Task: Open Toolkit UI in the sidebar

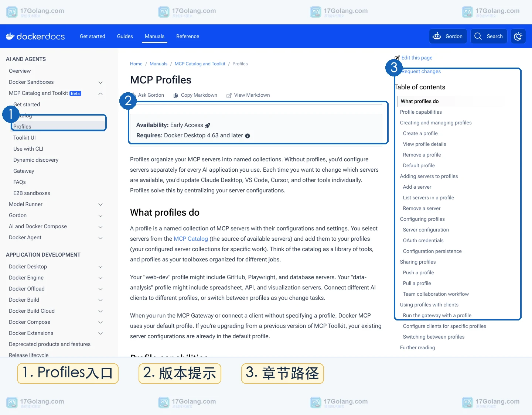Action: pyautogui.click(x=24, y=138)
